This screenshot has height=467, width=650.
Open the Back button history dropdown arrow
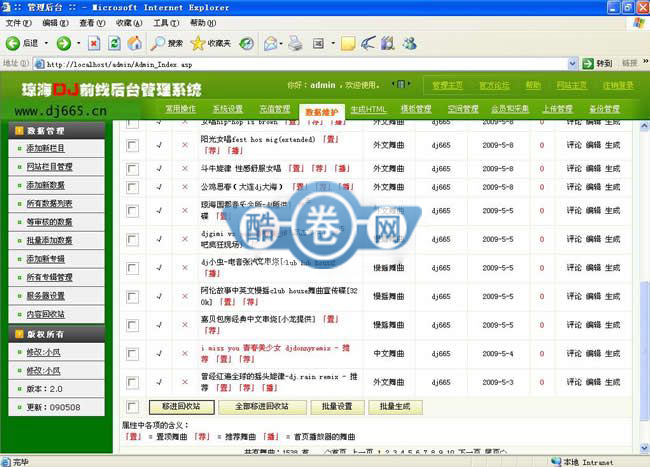pyautogui.click(x=46, y=43)
